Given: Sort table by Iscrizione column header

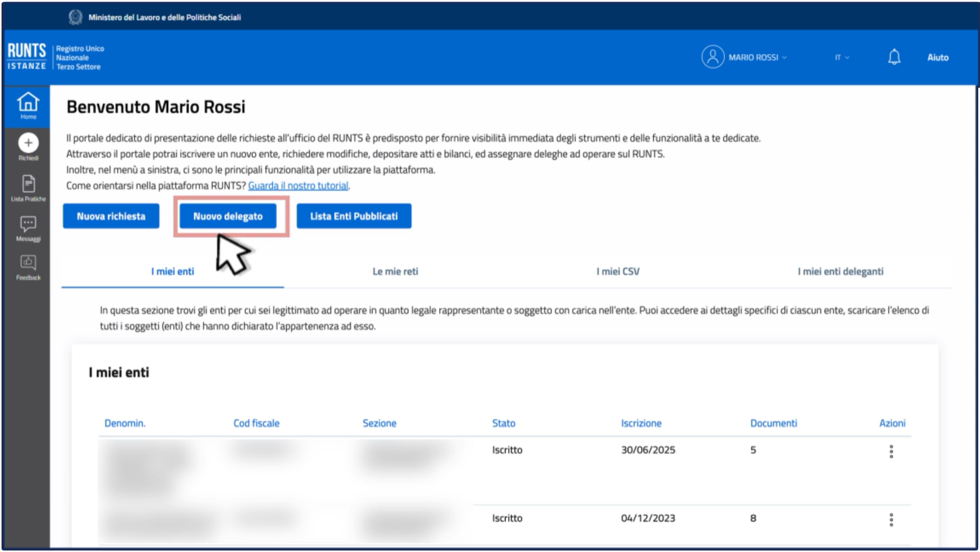Looking at the screenshot, I should (x=641, y=423).
